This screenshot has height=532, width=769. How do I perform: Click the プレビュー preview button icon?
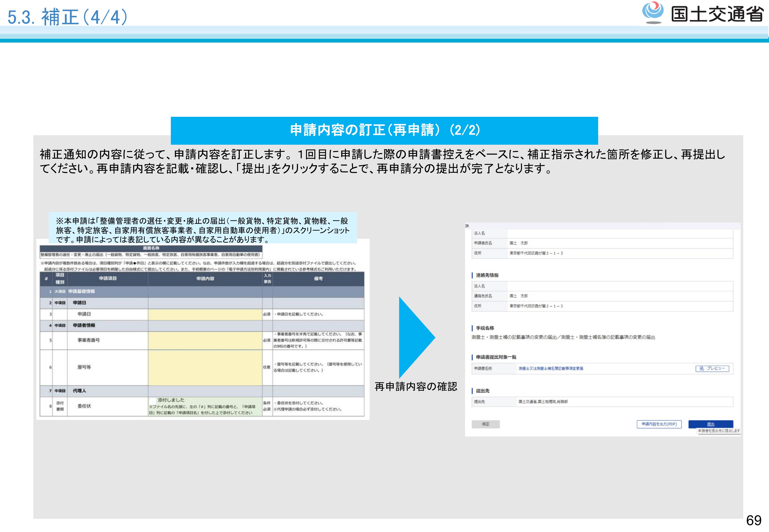point(702,368)
